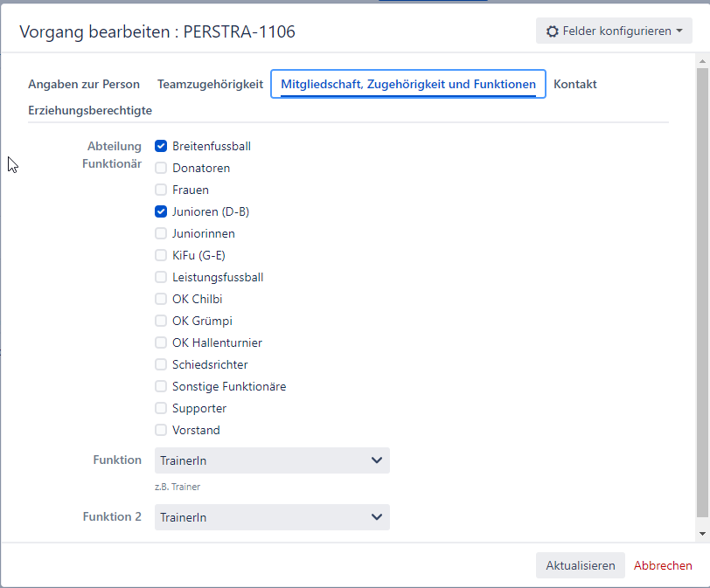710x588 pixels.
Task: Enable the Vorstand checkbox
Action: tap(161, 430)
